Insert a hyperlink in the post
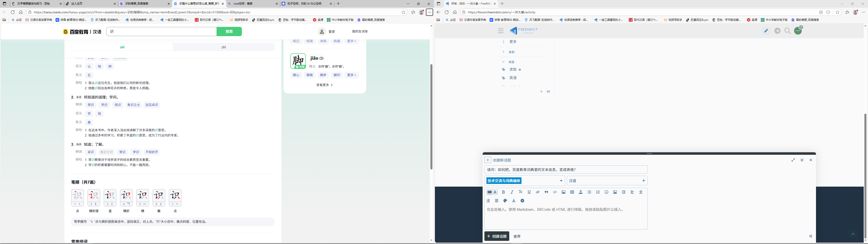The height and width of the screenshot is (244, 868). click(x=538, y=192)
